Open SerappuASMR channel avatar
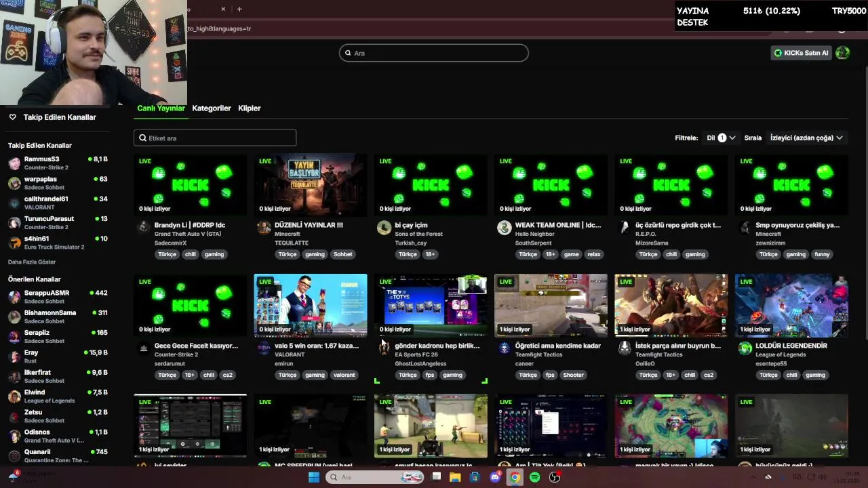Viewport: 868px width, 488px height. [x=14, y=297]
